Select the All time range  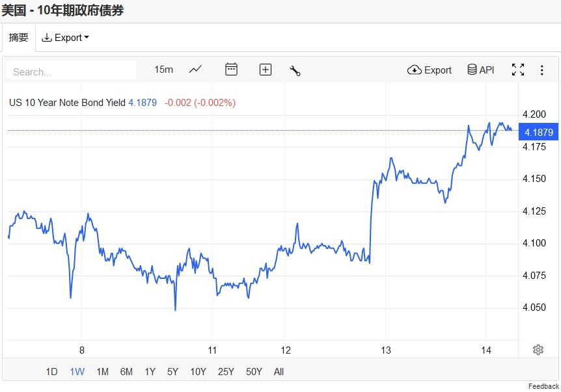click(279, 372)
